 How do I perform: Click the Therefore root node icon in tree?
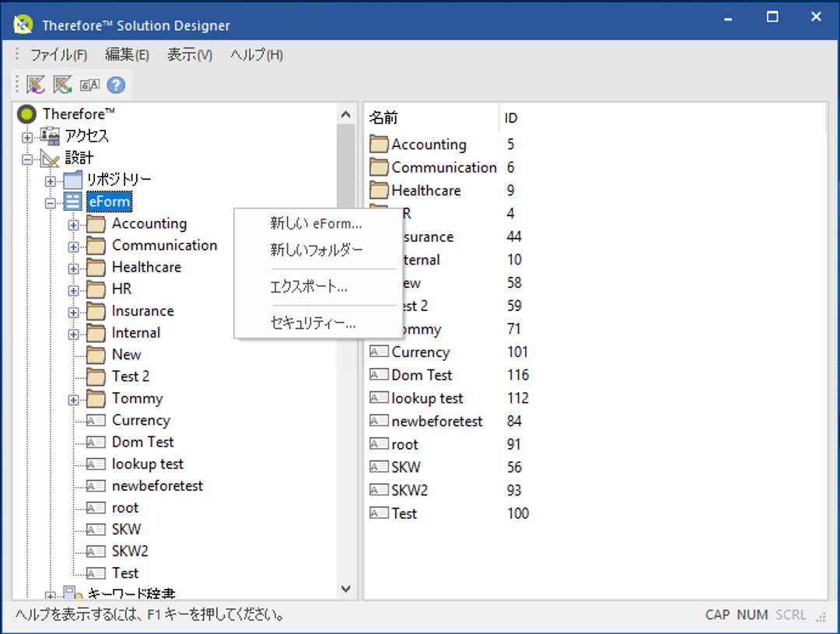26,114
